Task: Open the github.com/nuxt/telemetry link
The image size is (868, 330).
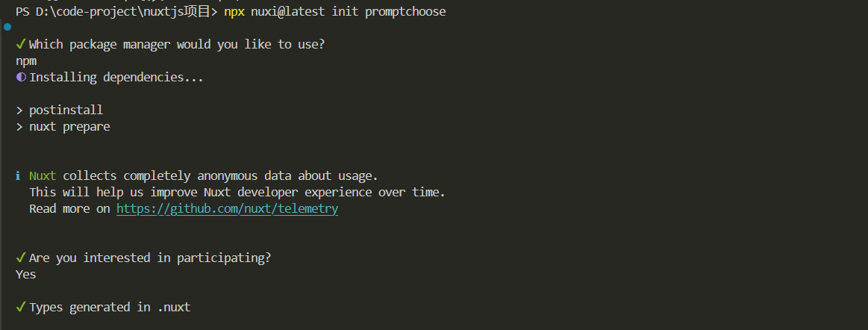Action: coord(227,209)
